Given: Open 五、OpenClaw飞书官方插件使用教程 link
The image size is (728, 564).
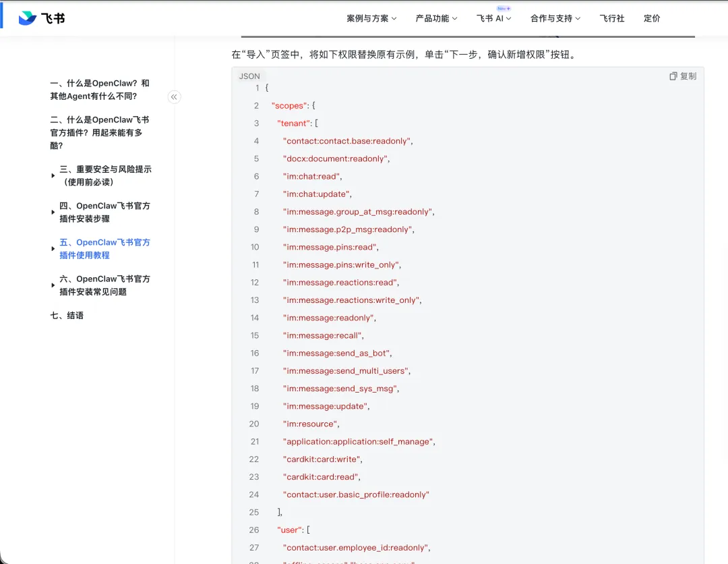Looking at the screenshot, I should point(105,249).
